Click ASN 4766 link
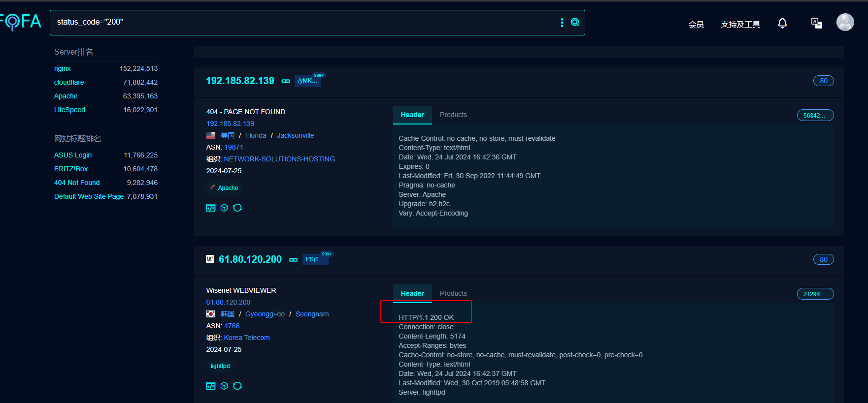This screenshot has height=403, width=868. point(232,326)
